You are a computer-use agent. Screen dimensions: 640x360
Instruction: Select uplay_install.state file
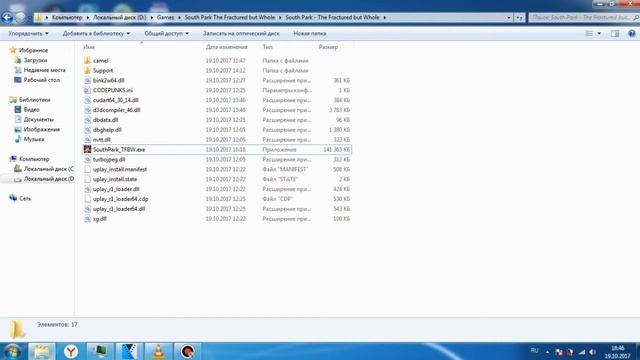click(x=115, y=179)
